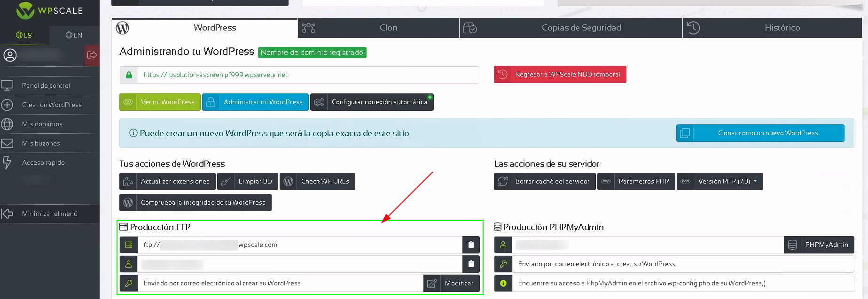Switch to the Clon tab
Screen dimensions: 868x299
[379, 28]
